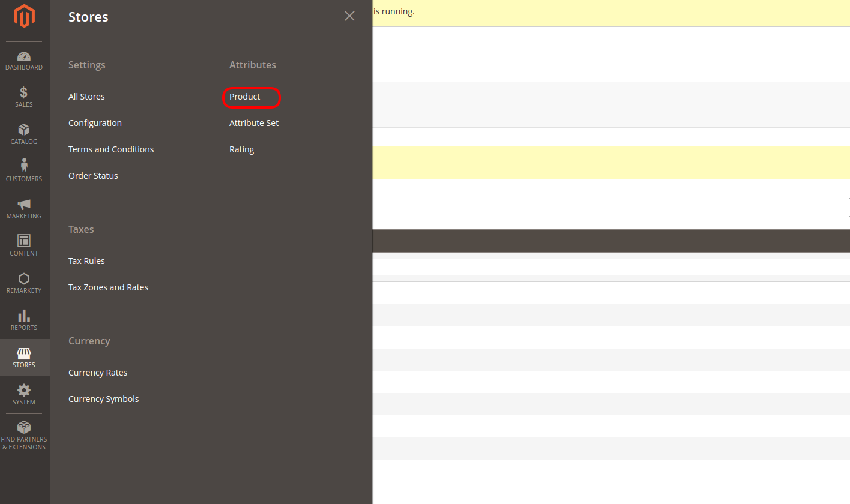Open Attribute Set page
This screenshot has width=850, height=504.
coord(254,123)
